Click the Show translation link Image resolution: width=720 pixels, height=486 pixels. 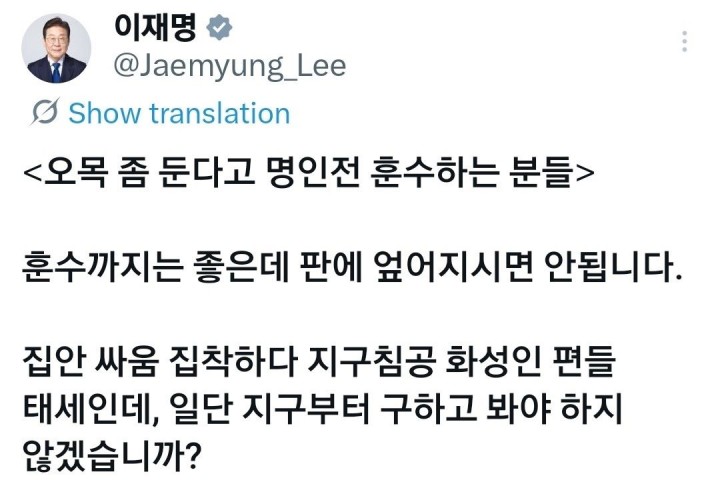[179, 114]
